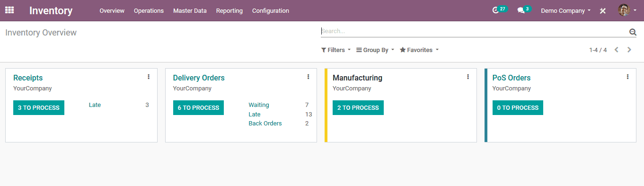Open the Configuration menu
The width and height of the screenshot is (644, 186).
(271, 10)
